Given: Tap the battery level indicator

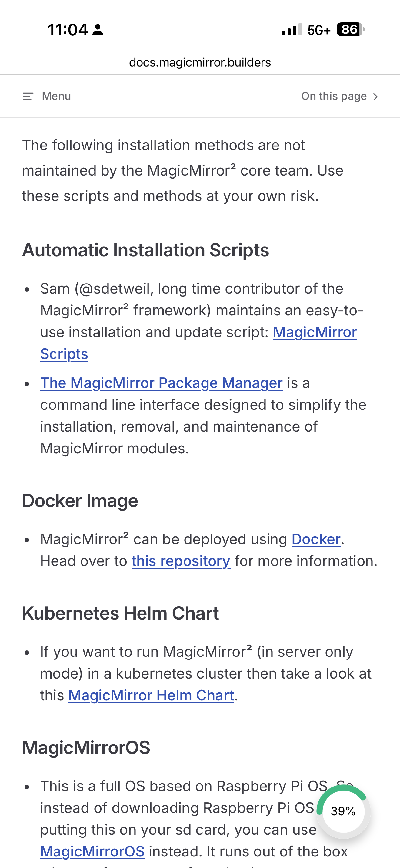Looking at the screenshot, I should point(350,30).
